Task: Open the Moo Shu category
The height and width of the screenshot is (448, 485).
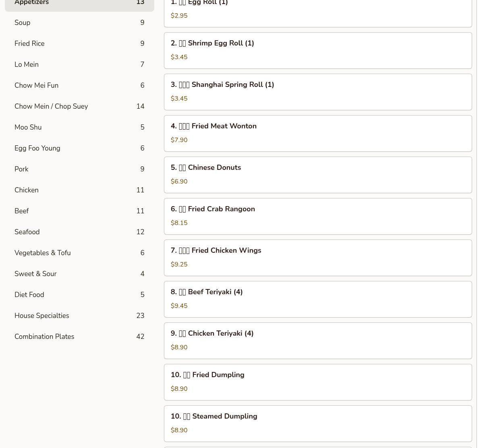Action: click(79, 127)
